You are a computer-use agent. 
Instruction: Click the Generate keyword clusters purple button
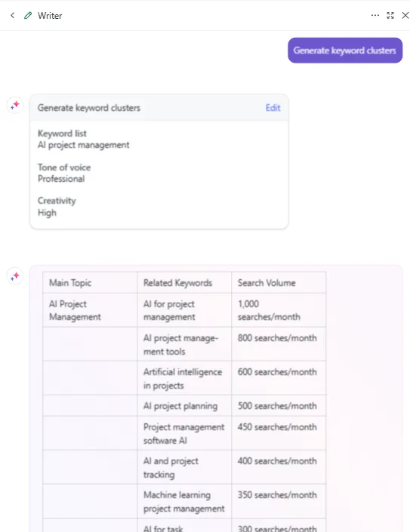click(345, 51)
